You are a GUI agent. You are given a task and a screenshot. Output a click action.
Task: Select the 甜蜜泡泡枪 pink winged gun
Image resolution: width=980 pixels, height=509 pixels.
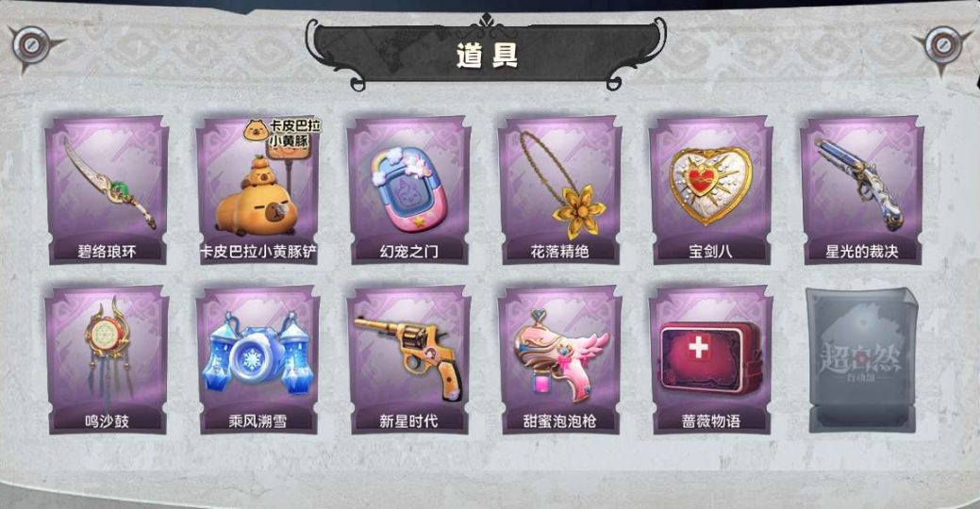[560, 360]
